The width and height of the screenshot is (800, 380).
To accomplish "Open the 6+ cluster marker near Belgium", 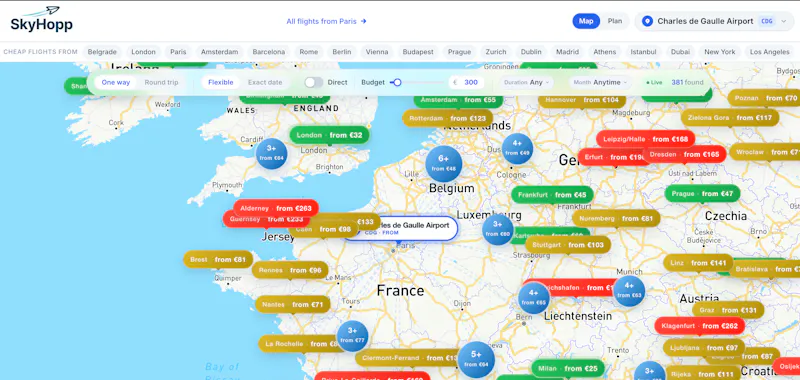I will click(x=443, y=163).
